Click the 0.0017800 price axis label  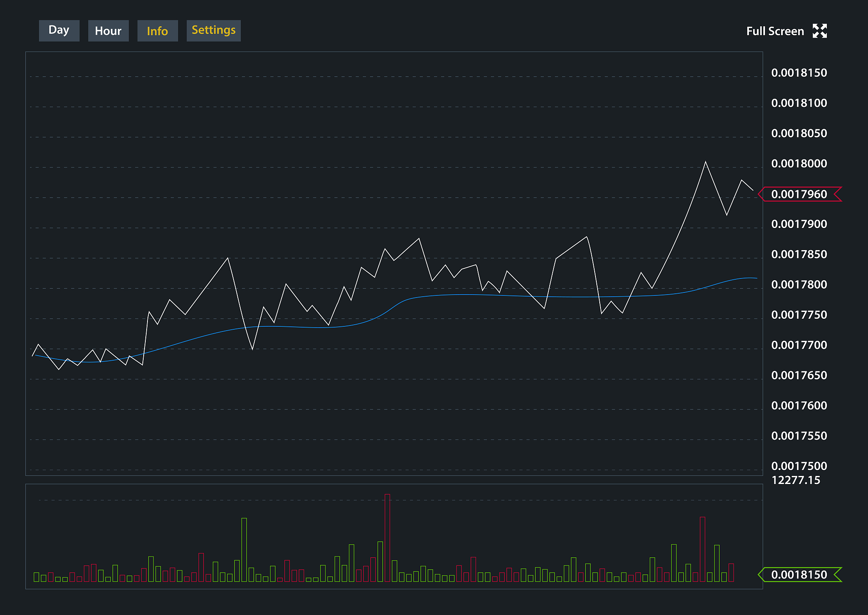799,284
